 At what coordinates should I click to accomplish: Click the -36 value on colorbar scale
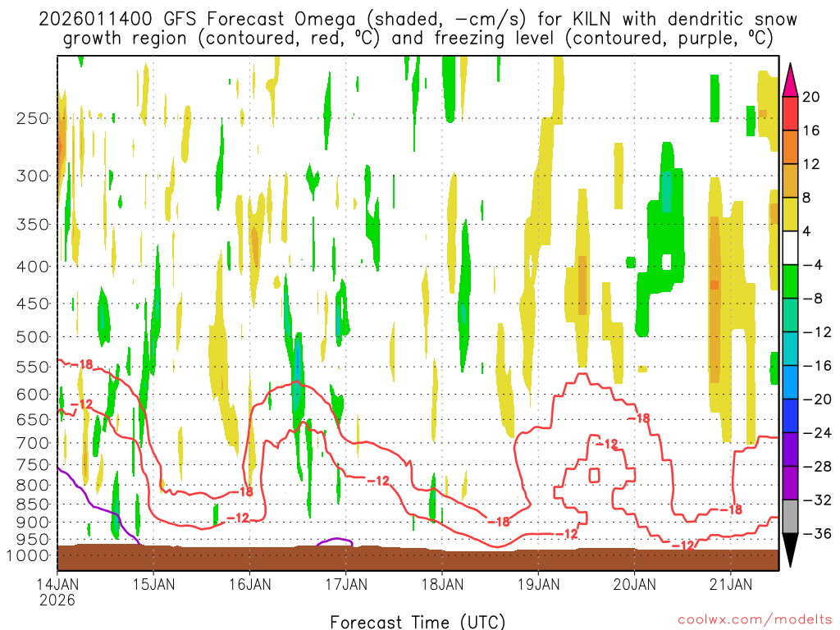tap(818, 533)
